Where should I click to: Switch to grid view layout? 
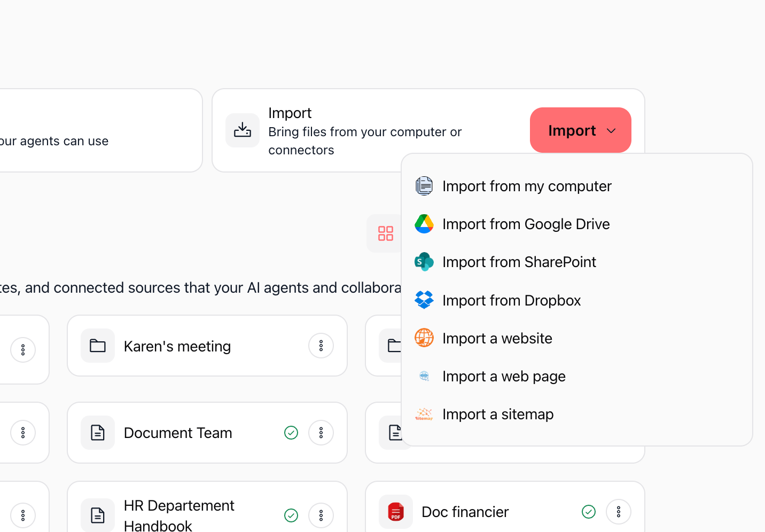tap(385, 233)
